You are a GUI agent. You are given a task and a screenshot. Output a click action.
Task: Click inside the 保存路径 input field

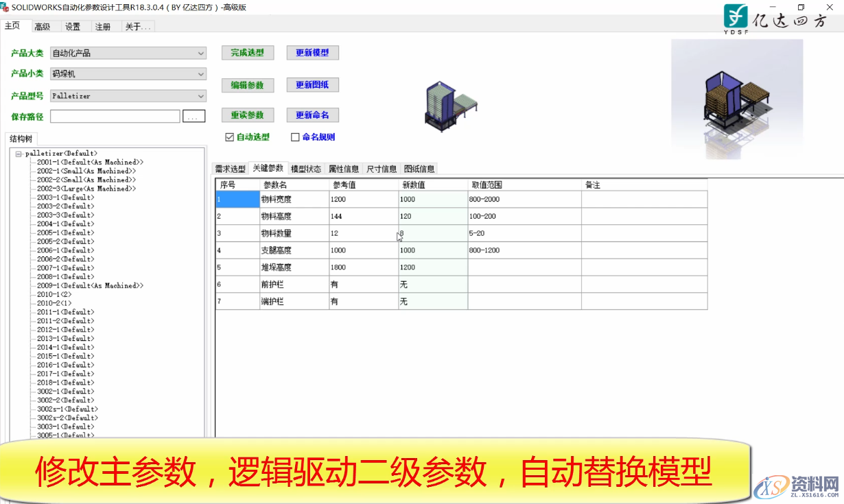point(114,116)
